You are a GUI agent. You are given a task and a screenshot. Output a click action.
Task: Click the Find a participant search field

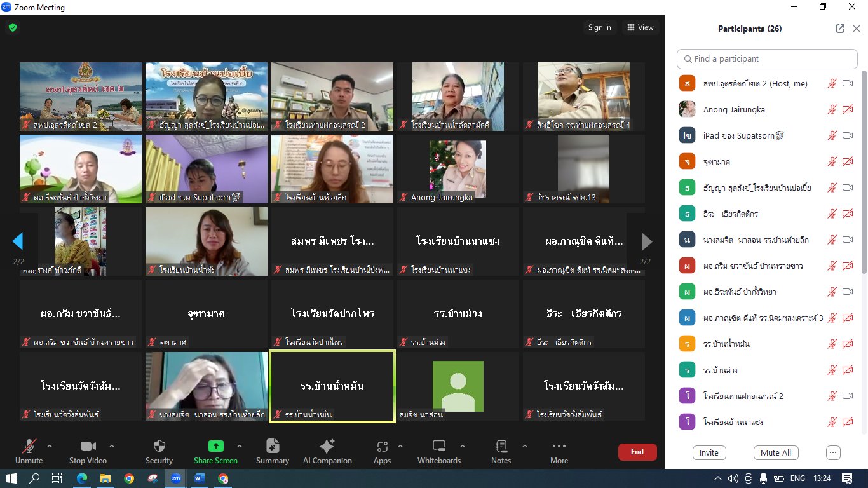pos(767,59)
